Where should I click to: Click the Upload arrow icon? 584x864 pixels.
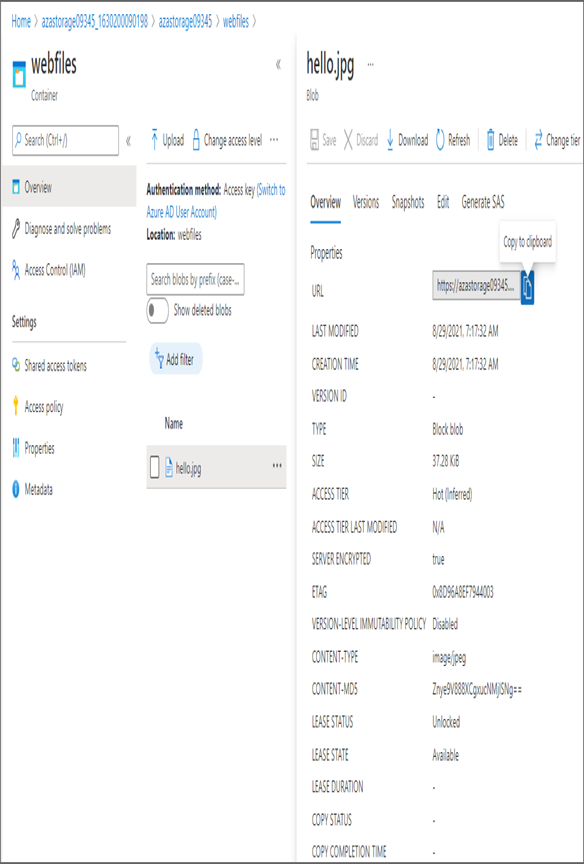tap(155, 141)
